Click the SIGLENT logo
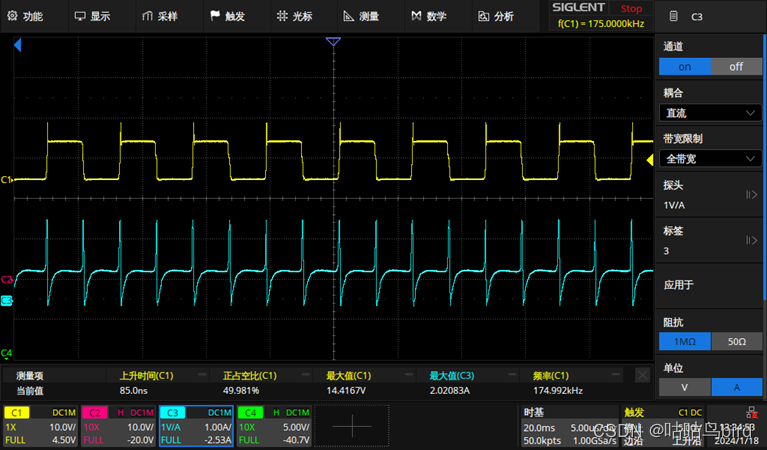Image resolution: width=767 pixels, height=450 pixels. tap(579, 7)
